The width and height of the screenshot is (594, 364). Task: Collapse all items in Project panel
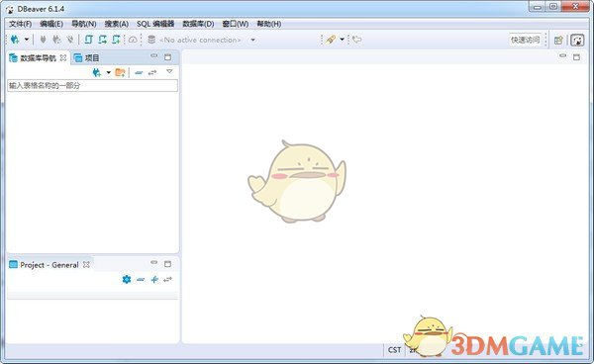141,280
